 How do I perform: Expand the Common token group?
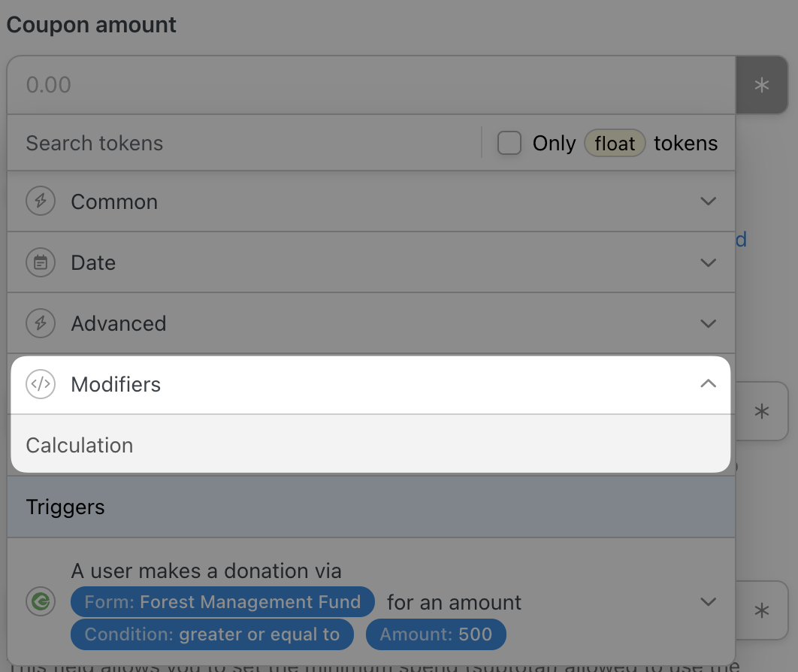pos(371,201)
